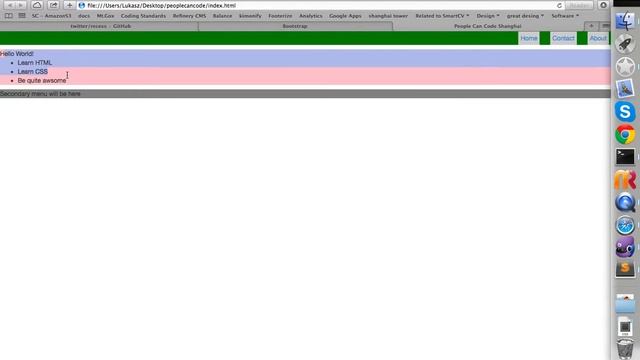Switch to 'People Can Code Shanghai' tab
The width and height of the screenshot is (640, 360).
tap(488, 26)
